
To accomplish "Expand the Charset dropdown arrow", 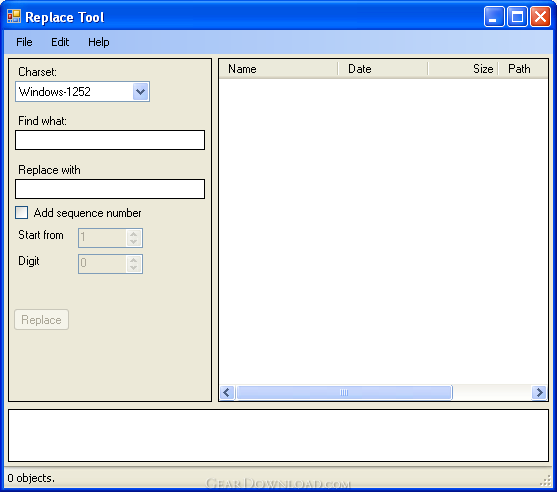I will click(141, 92).
